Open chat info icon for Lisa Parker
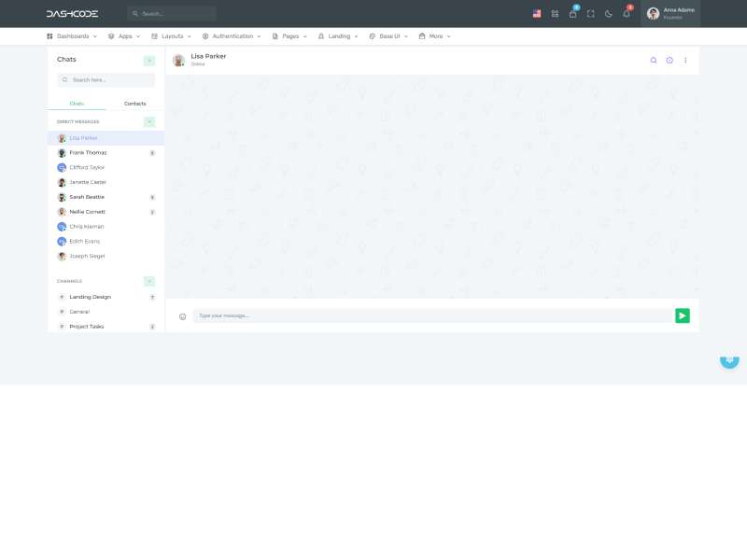 pos(669,60)
